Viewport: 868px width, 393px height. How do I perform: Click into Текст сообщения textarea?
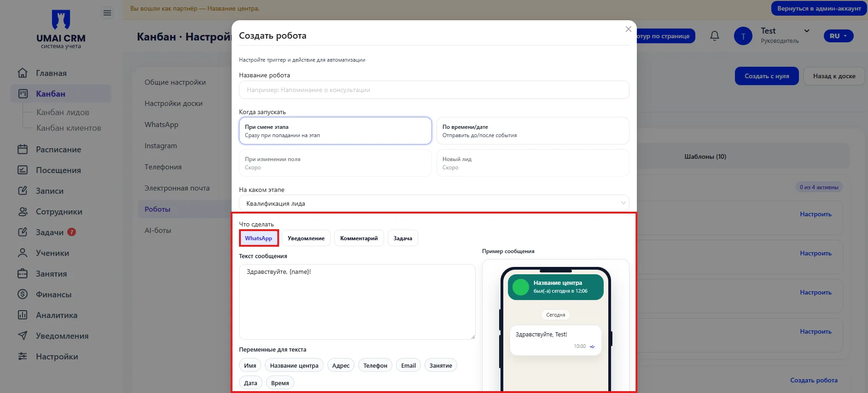point(357,302)
